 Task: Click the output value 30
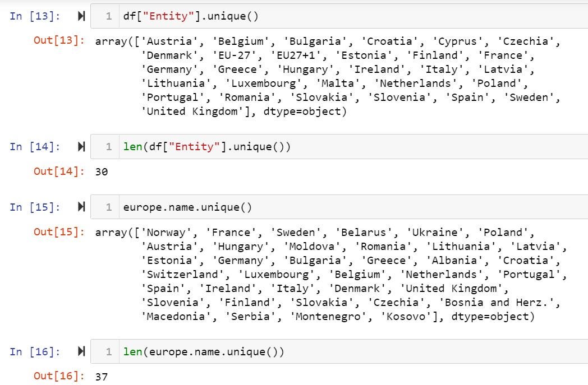(x=102, y=172)
